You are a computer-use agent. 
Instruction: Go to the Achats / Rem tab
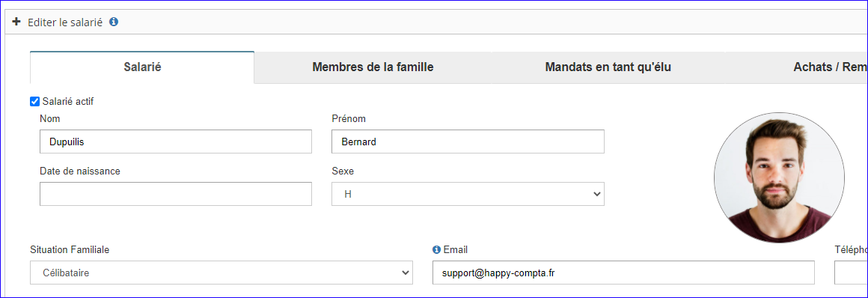(796, 67)
